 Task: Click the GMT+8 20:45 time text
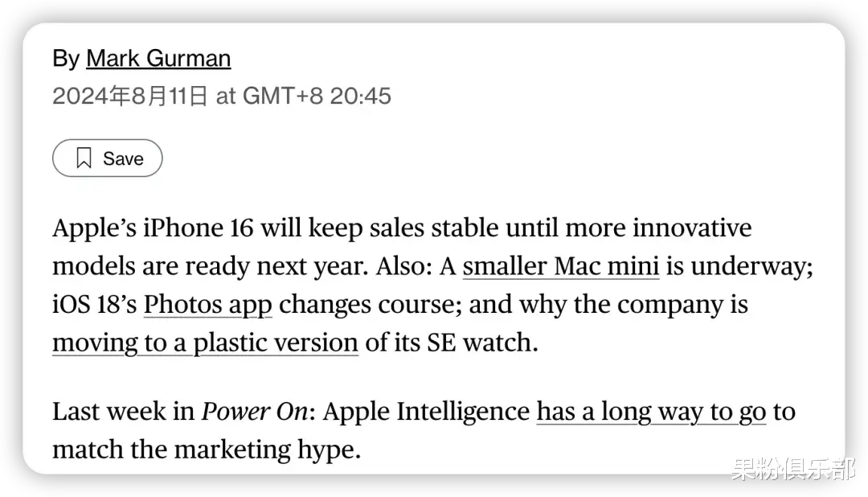[317, 96]
